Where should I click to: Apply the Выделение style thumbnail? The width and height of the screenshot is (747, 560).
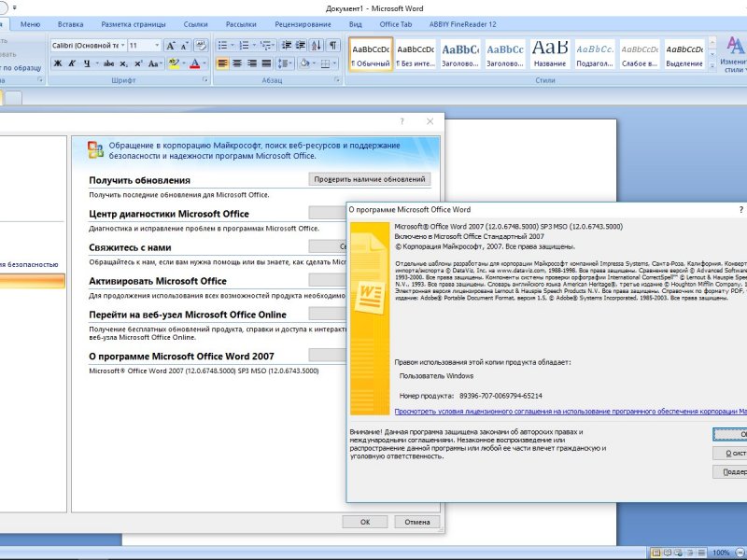[x=684, y=55]
